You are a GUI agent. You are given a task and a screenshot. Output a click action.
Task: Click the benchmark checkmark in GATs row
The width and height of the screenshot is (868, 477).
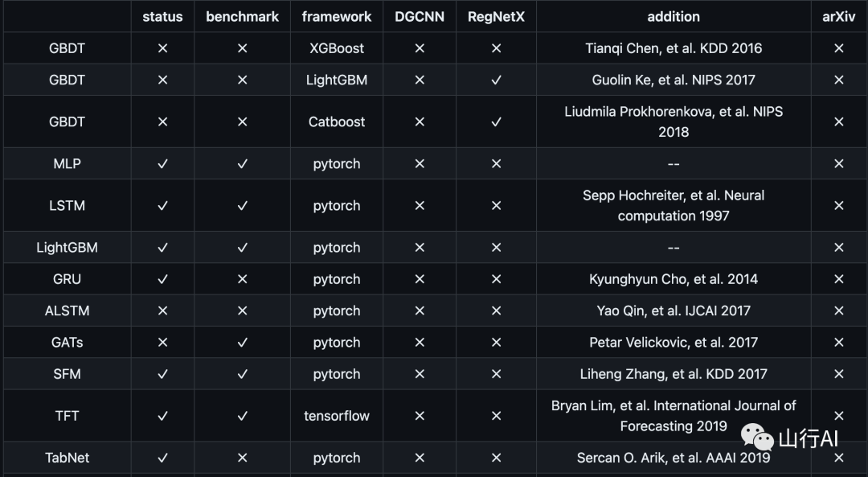coord(242,343)
